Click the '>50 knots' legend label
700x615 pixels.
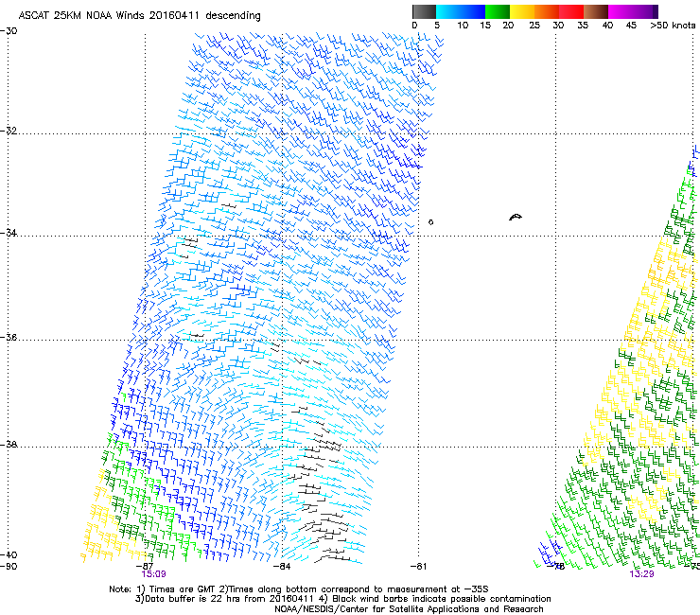673,26
